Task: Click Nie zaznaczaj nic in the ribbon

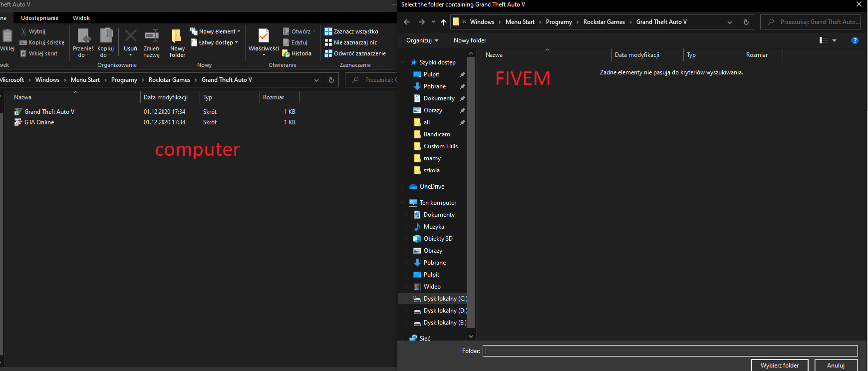Action: 351,42
